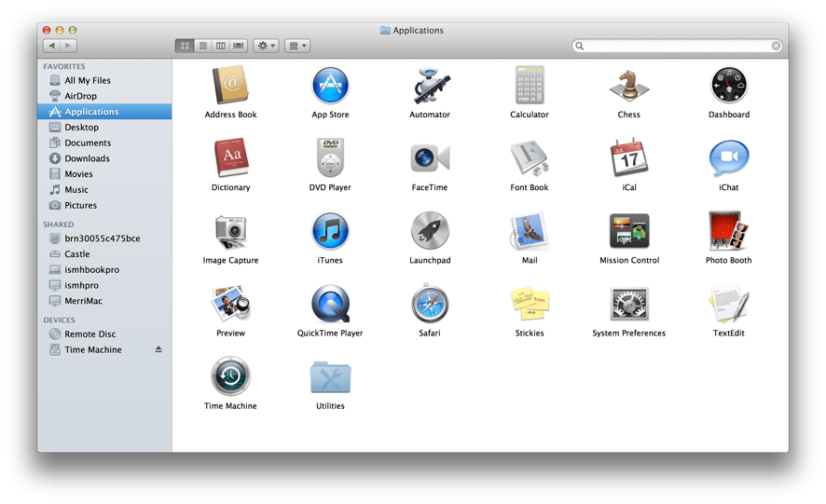Select Music in the sidebar
826x504 pixels.
click(104, 190)
